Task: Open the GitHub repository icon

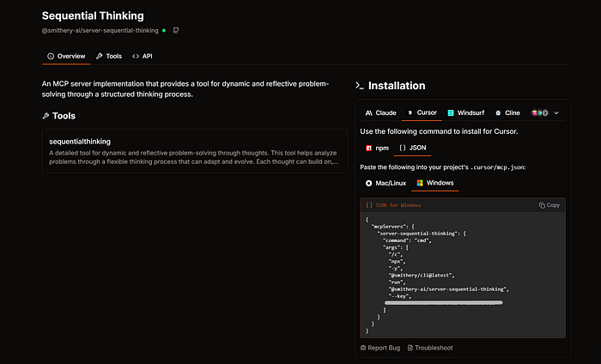Action: tap(176, 30)
